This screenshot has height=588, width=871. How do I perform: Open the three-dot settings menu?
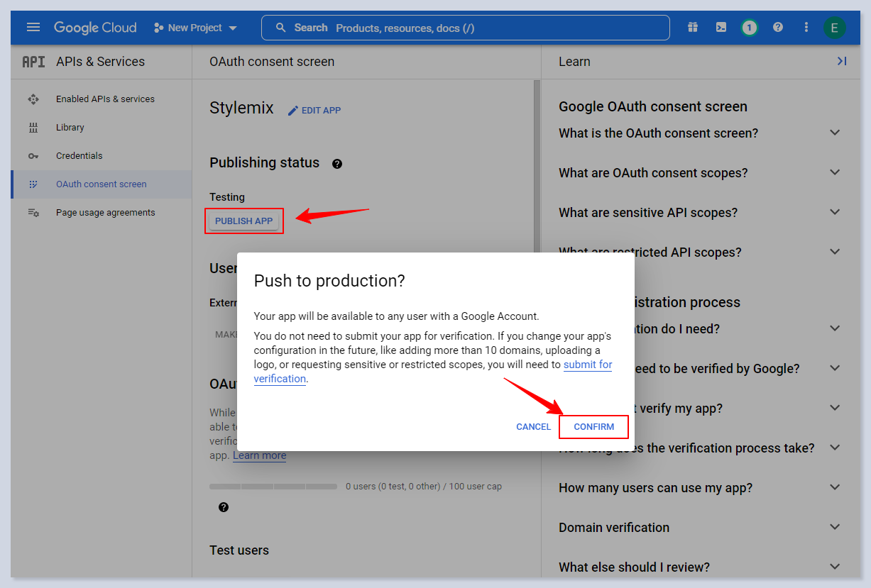(x=806, y=28)
